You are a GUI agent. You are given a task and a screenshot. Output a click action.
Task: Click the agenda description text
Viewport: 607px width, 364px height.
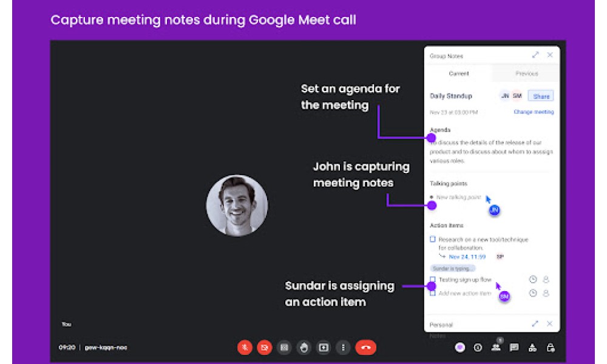click(x=491, y=152)
